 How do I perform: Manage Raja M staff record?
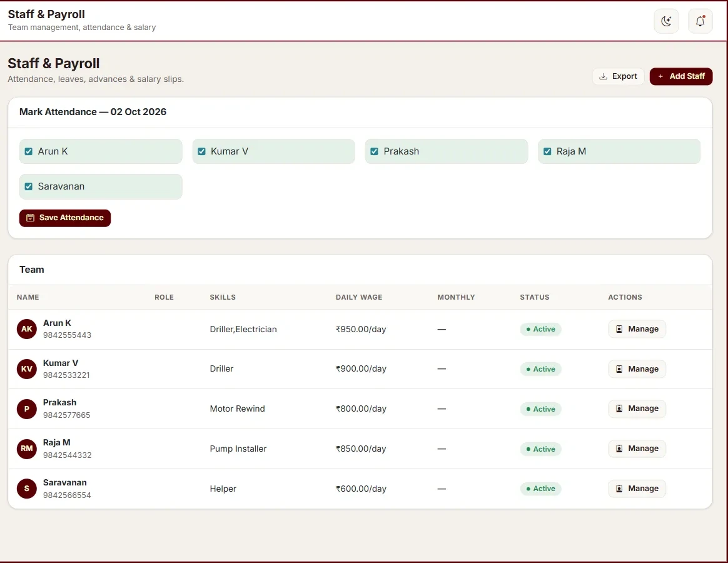(637, 449)
